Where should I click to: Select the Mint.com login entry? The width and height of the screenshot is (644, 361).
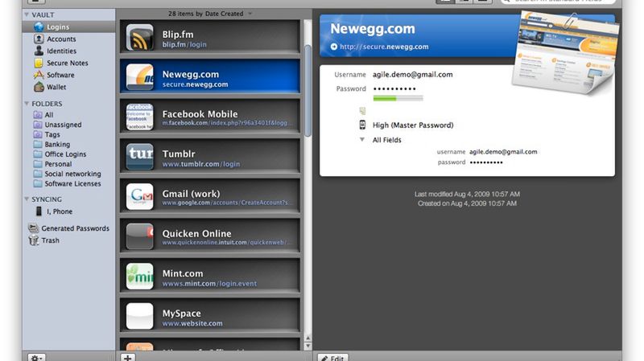[x=210, y=276]
